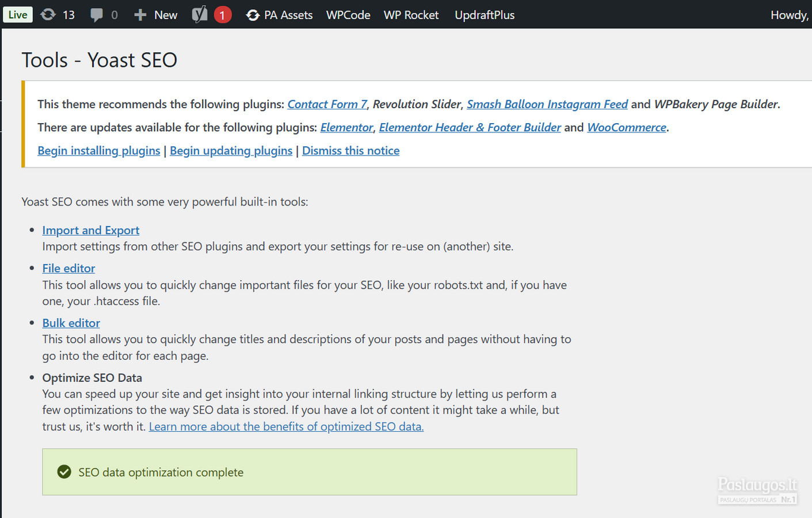The image size is (812, 518).
Task: Open the comments bubble icon
Action: [97, 15]
